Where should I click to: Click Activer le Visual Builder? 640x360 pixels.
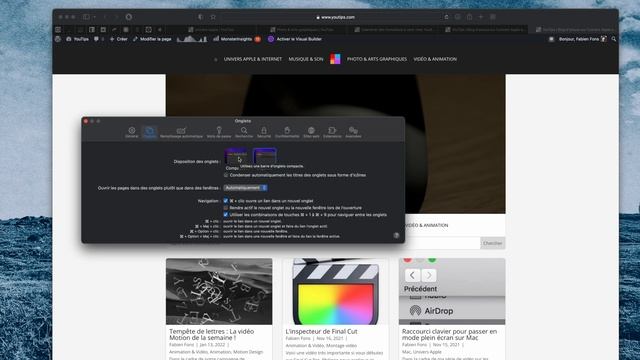(295, 39)
